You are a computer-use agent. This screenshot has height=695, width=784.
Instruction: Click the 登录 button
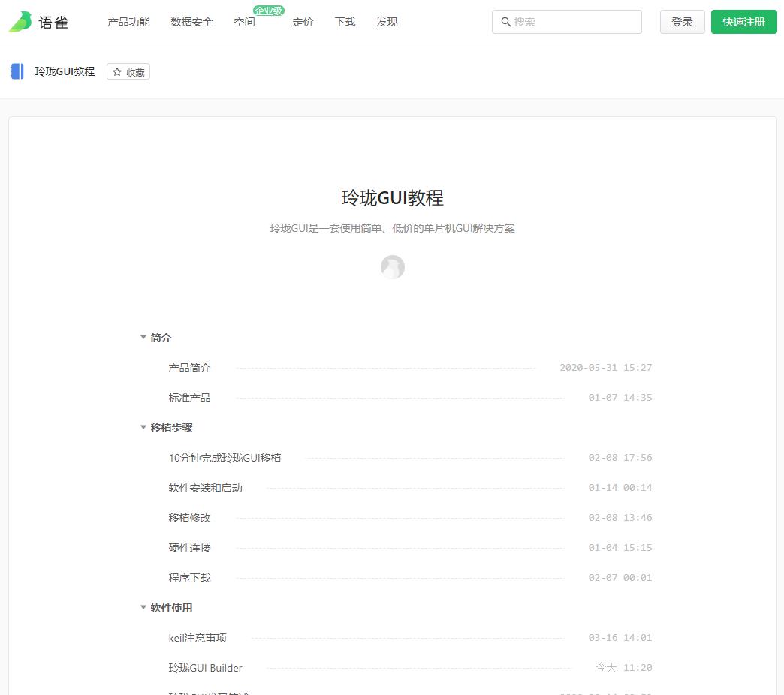point(682,22)
